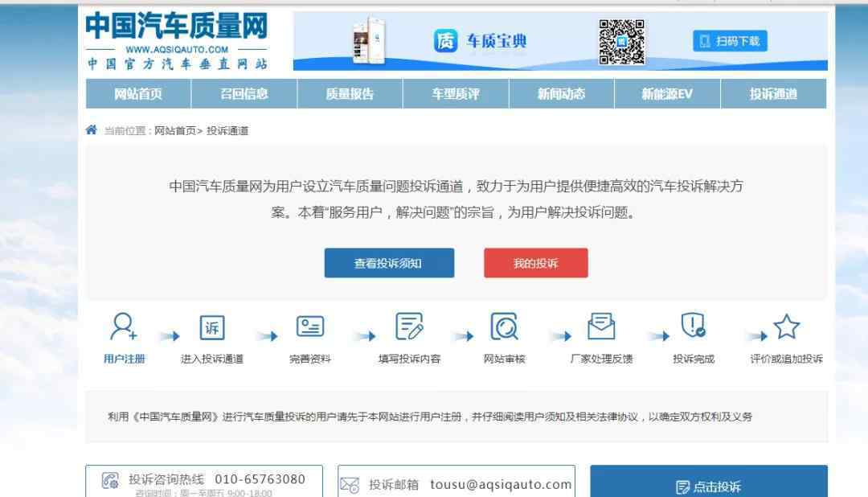Click the 车质宝典 app logo icon

click(445, 41)
